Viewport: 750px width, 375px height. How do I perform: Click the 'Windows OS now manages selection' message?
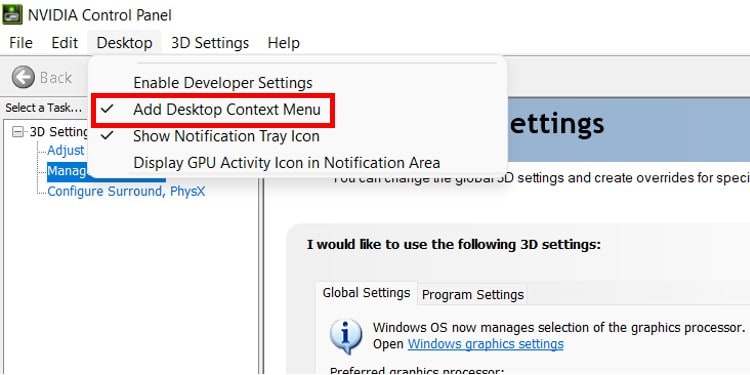coord(559,328)
